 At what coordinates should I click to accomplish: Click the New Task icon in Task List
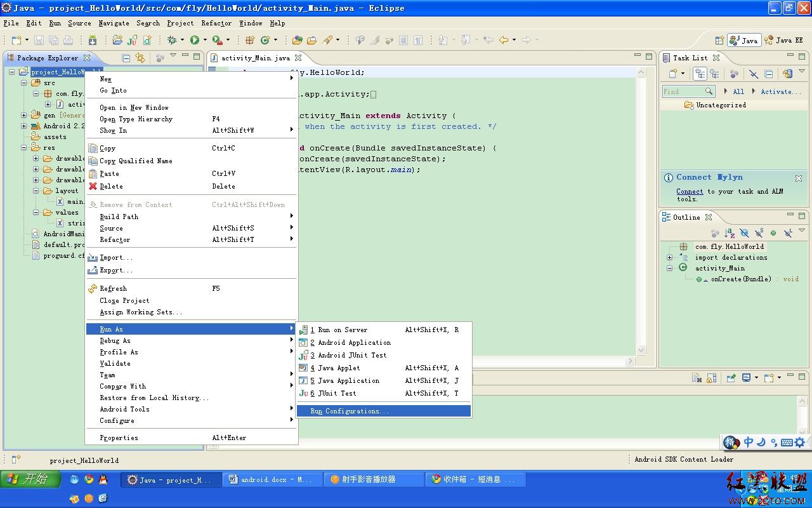(672, 74)
